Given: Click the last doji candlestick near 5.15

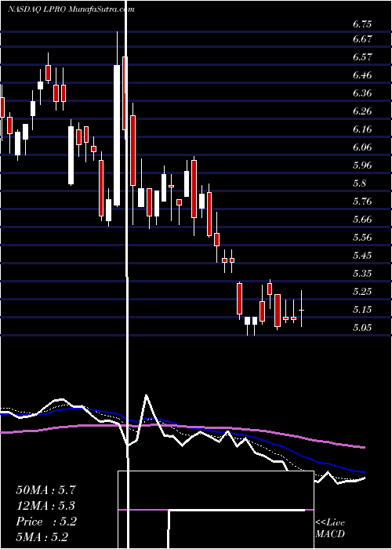Looking at the screenshot, I should (301, 309).
